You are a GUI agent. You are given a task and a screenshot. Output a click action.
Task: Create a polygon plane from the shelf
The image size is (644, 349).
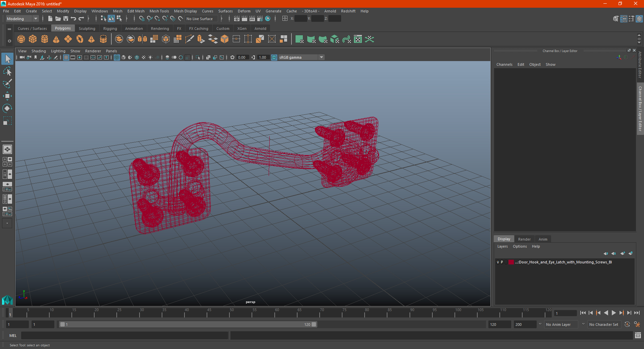tap(68, 39)
